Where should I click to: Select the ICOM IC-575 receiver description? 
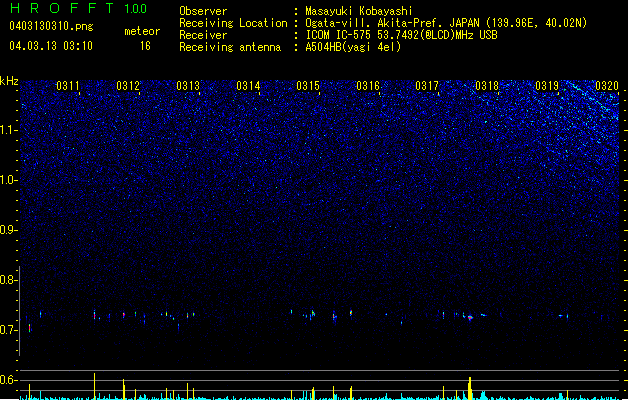(x=401, y=35)
